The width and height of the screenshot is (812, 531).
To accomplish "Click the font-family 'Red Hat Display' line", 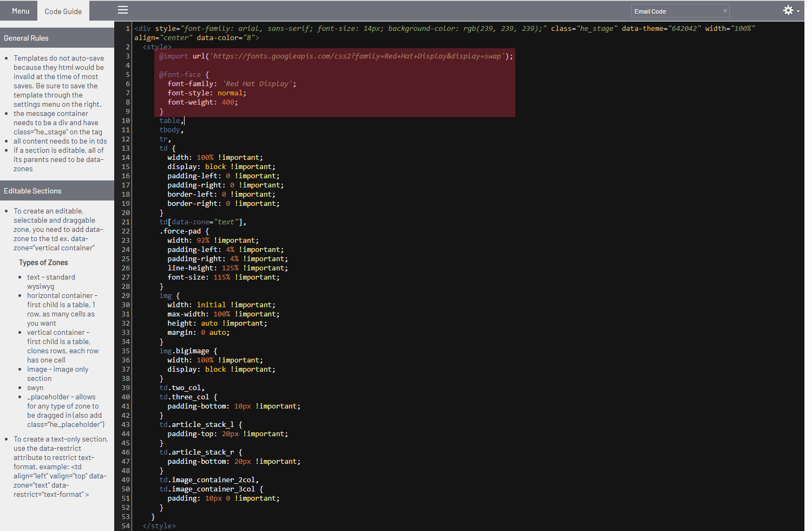I will click(x=231, y=84).
